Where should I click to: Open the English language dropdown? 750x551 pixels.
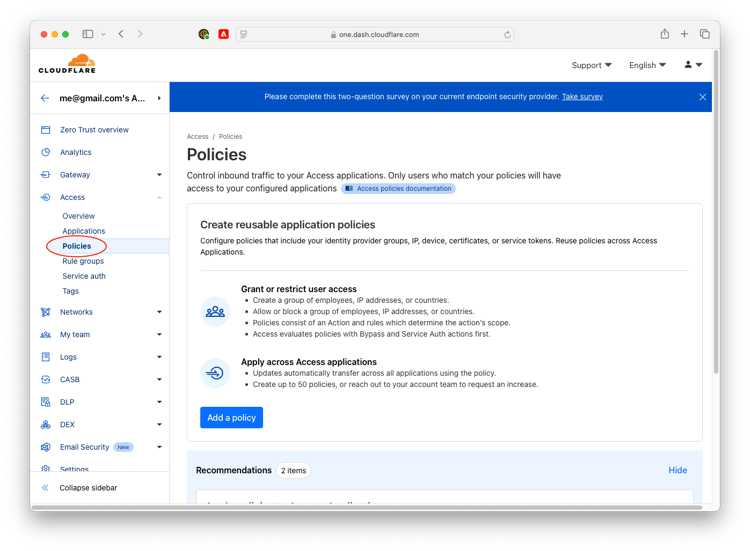[x=647, y=65]
